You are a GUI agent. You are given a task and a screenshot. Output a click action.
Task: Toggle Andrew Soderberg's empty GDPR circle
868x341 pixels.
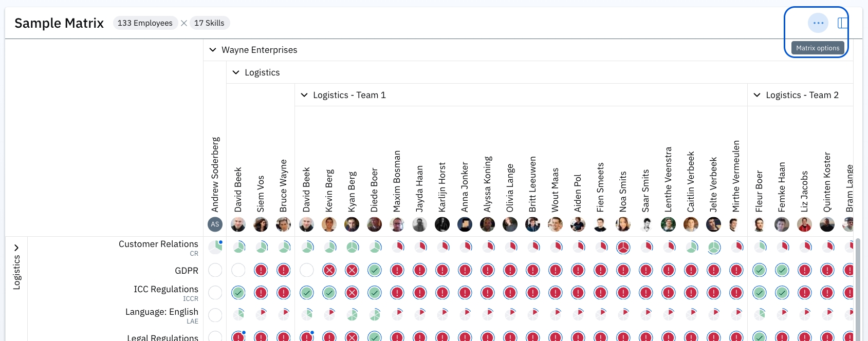point(215,270)
